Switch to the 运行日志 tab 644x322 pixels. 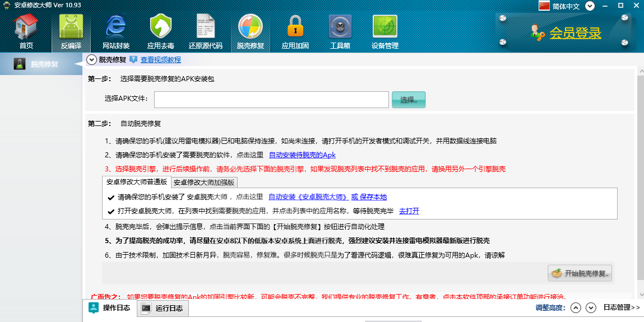tap(162, 309)
